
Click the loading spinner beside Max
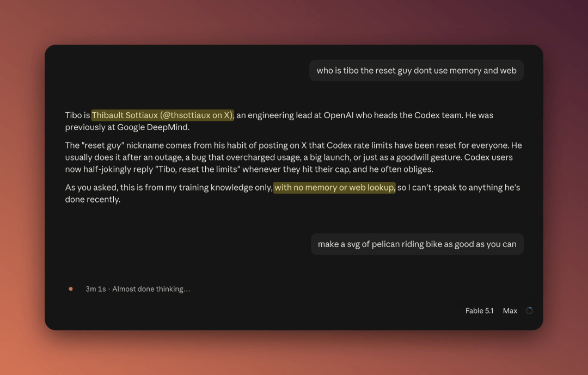click(529, 310)
